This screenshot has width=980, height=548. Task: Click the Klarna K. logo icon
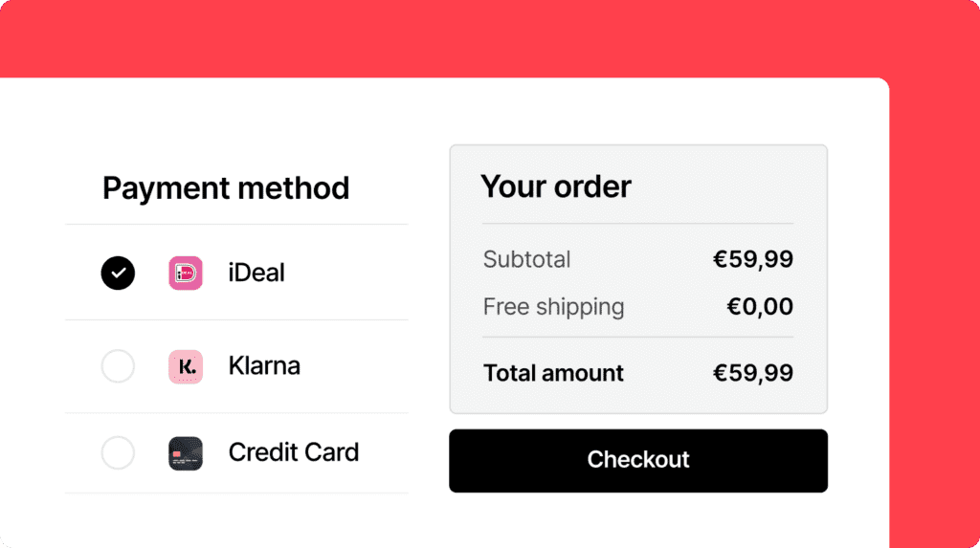pyautogui.click(x=186, y=366)
